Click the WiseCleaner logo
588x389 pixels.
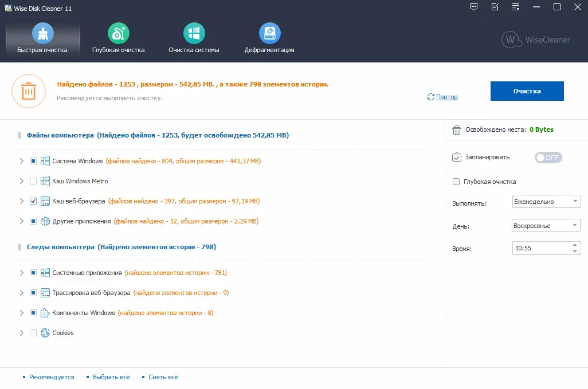(535, 40)
